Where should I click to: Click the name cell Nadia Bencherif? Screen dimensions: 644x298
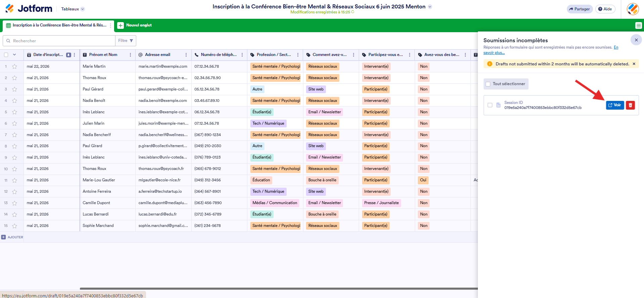coord(107,135)
